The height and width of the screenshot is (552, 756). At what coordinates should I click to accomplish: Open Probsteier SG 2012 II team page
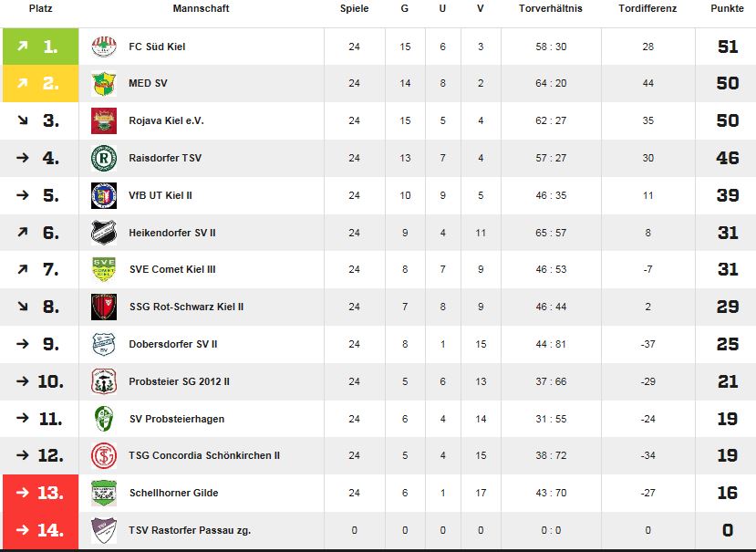[x=179, y=381]
